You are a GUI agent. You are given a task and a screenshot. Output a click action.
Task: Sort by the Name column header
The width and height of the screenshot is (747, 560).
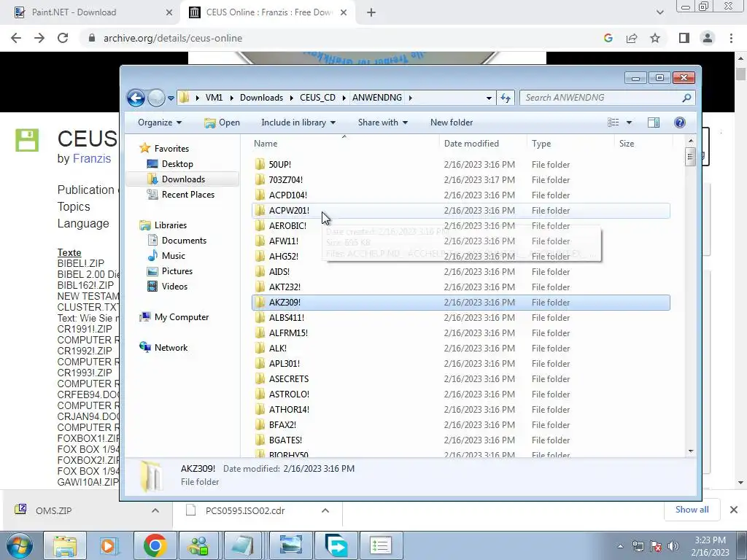point(344,144)
